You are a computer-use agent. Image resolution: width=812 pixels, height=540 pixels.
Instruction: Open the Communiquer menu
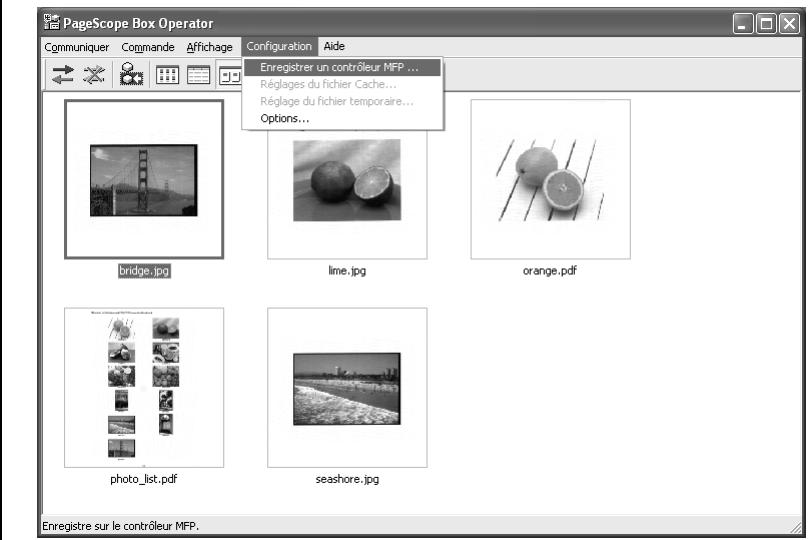(x=77, y=47)
